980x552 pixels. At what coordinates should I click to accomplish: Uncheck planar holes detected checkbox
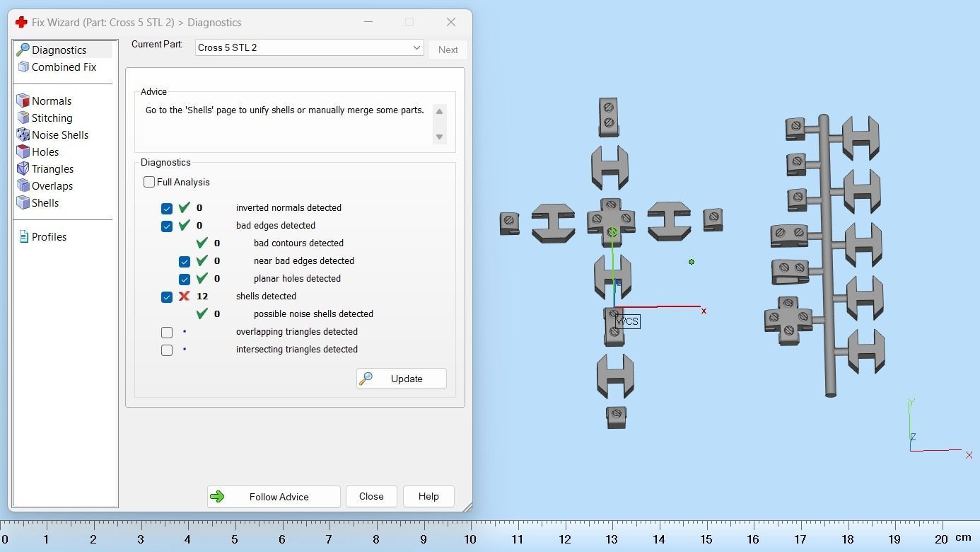185,279
